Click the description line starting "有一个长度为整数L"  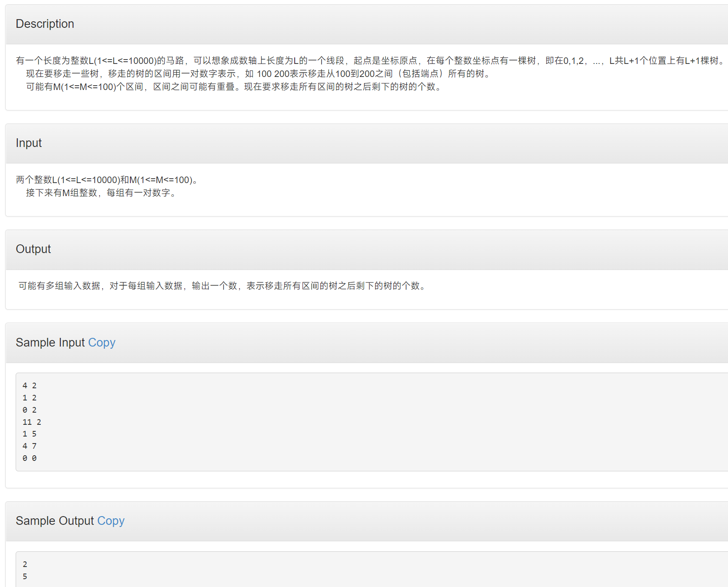pyautogui.click(x=371, y=61)
